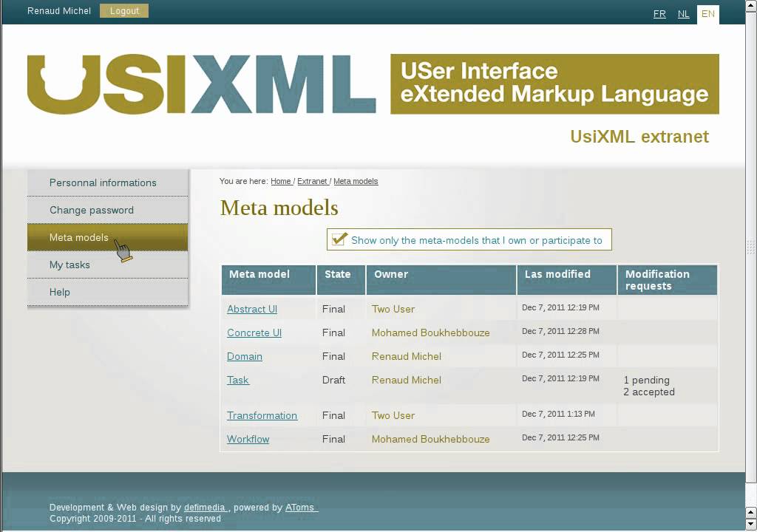Select Meta models in the sidebar

[x=108, y=237]
